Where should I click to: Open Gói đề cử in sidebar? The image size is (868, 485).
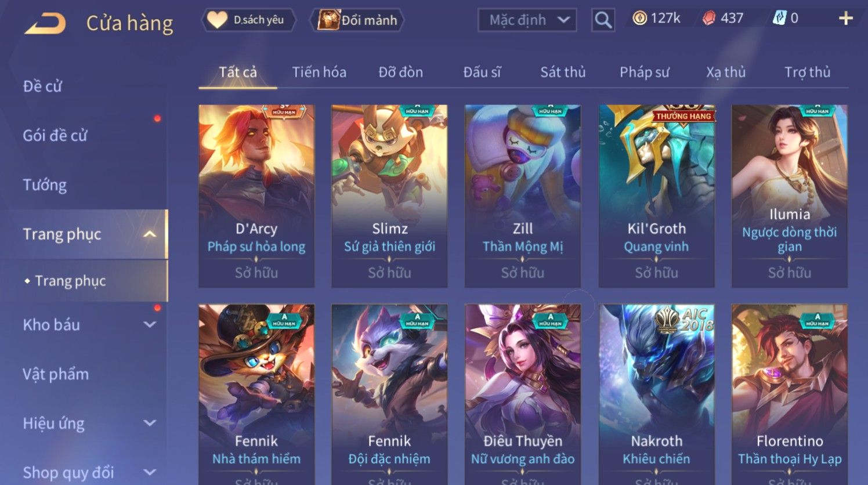point(55,136)
